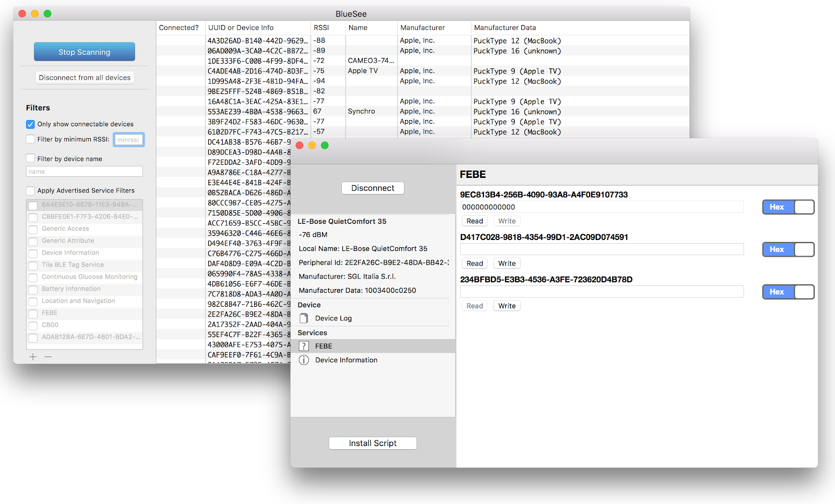The image size is (835, 504).
Task: Check the CBBFE0E1-F7F3 service filter
Action: (33, 217)
